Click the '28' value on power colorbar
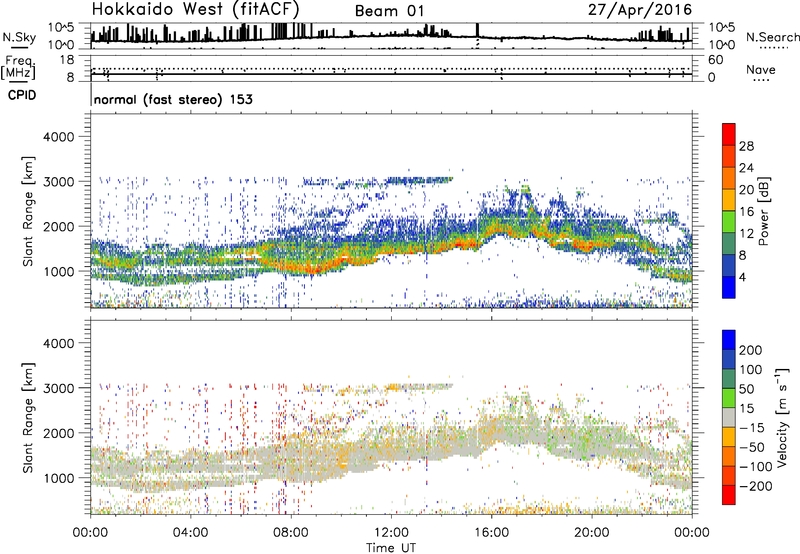800x554 pixels. pos(746,146)
